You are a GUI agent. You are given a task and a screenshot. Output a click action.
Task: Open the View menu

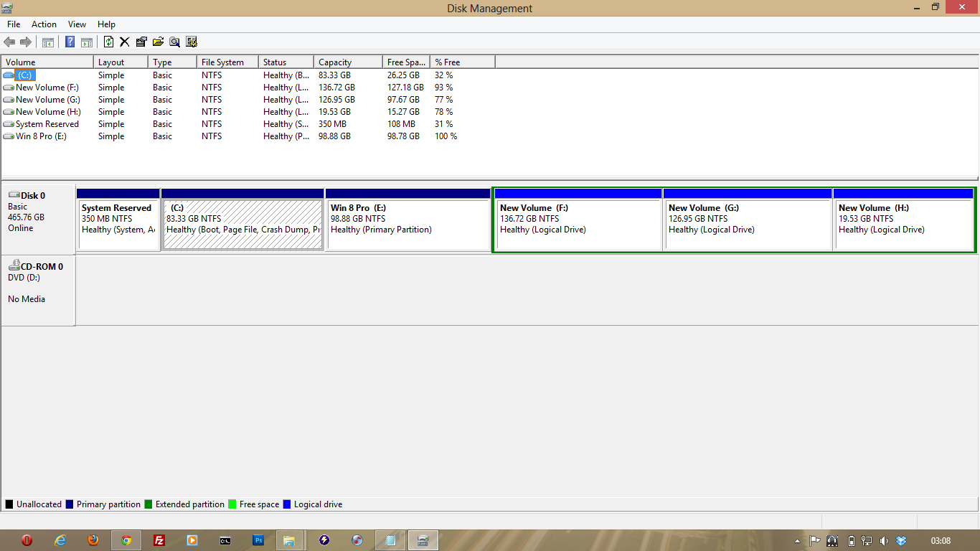coord(76,24)
